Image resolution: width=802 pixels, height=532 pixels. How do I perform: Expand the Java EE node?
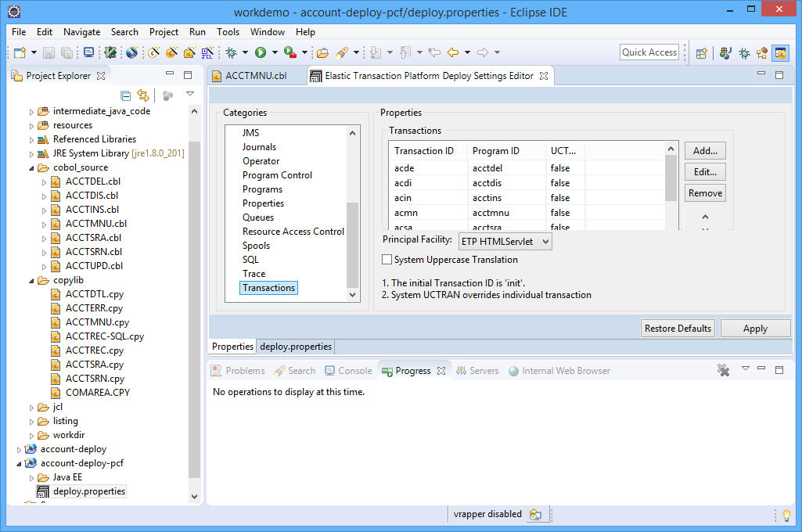(31, 478)
